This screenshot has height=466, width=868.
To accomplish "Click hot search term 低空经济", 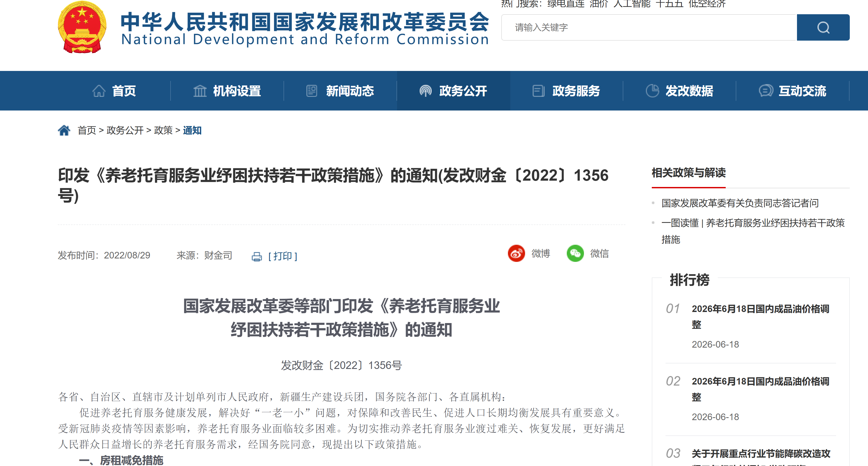I will pos(707,4).
